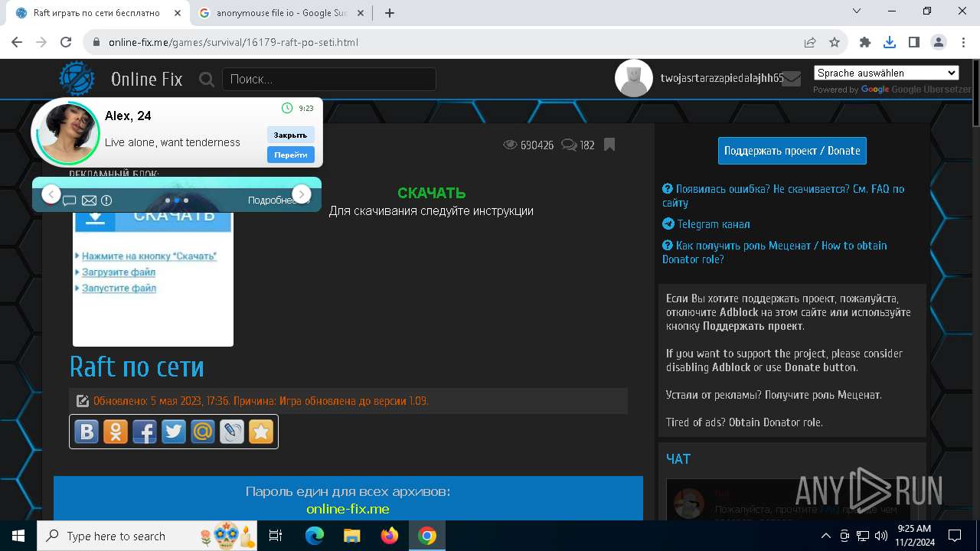Viewport: 980px width, 551px height.
Task: Click the Поддержать проект / Donate button
Action: pos(792,151)
